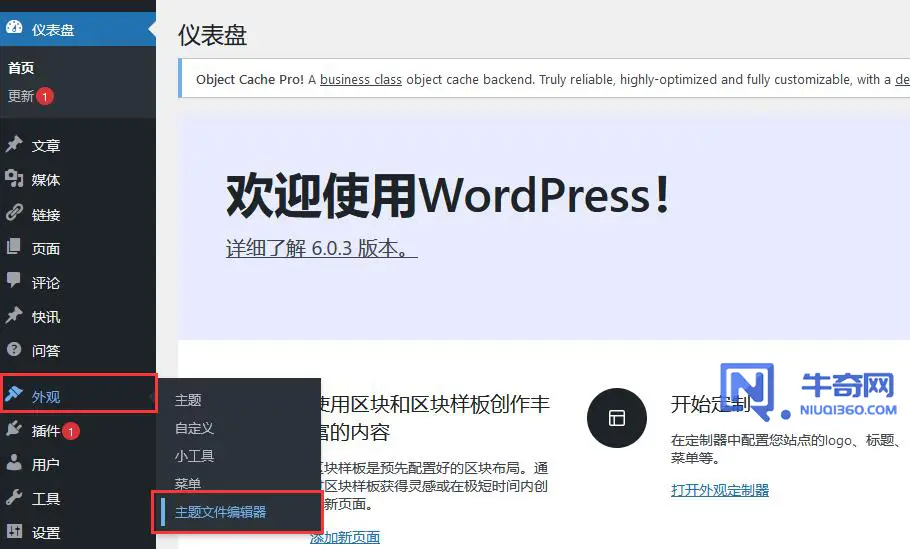Screen dimensions: 910x549
Task: Click the sliders icon beside 设置
Action: (x=14, y=531)
